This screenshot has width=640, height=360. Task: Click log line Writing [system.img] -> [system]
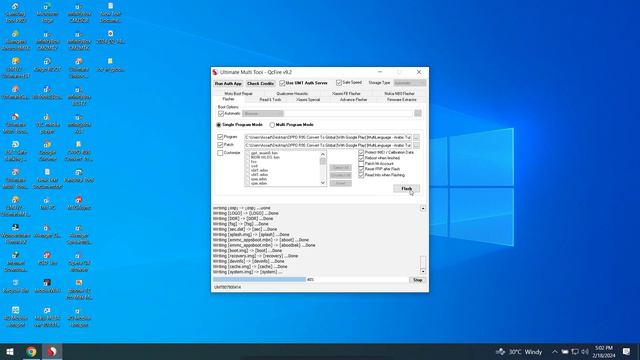click(247, 272)
